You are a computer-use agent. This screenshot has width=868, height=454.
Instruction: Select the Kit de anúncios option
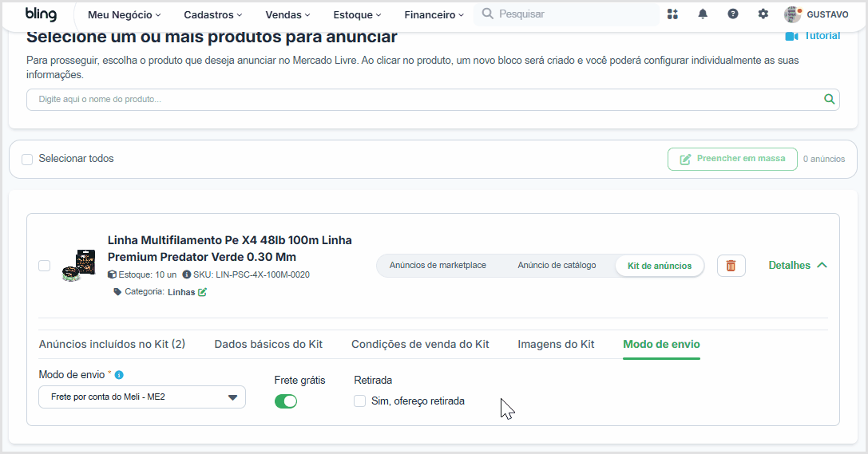tap(660, 266)
